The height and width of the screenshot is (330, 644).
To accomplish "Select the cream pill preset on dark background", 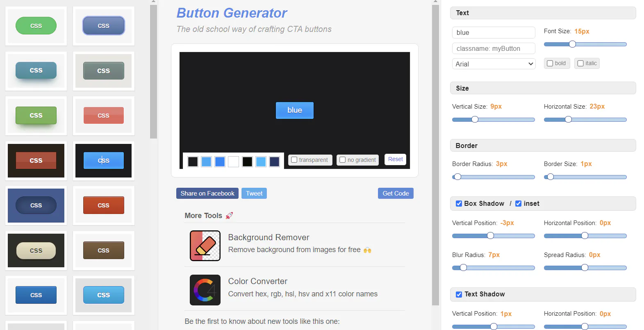I will pos(36,250).
